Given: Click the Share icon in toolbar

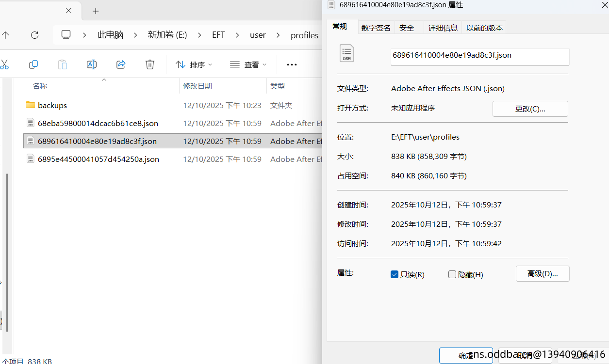Looking at the screenshot, I should click(121, 64).
